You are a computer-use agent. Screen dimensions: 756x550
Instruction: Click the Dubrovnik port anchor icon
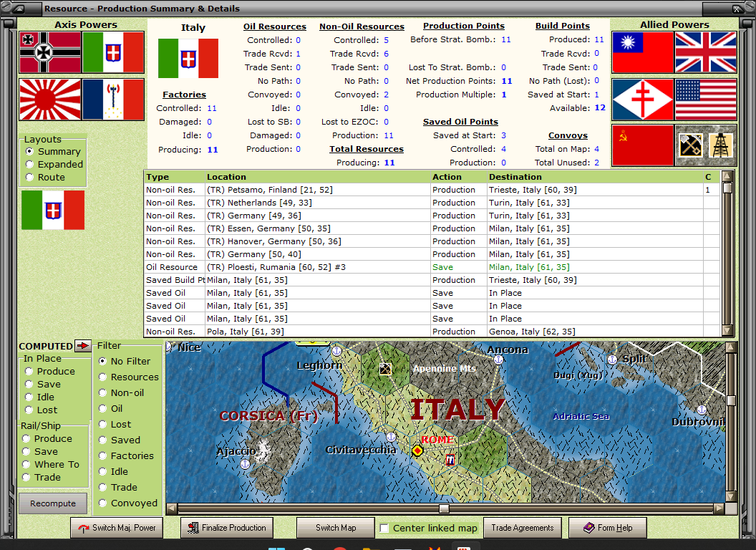click(702, 410)
